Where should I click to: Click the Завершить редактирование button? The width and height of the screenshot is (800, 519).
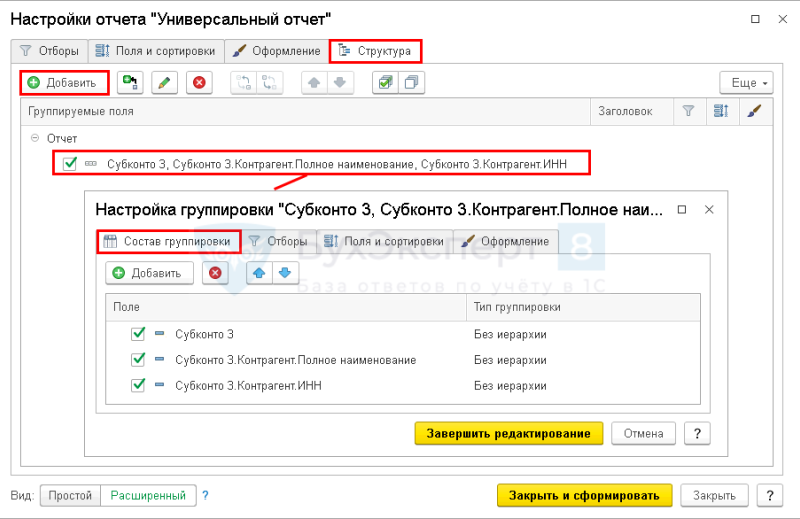point(509,433)
